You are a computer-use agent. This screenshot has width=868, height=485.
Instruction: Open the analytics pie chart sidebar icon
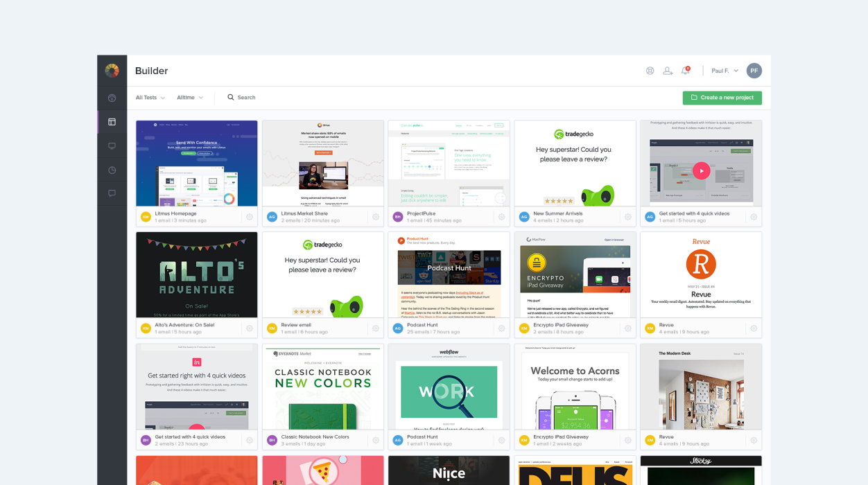pos(112,170)
